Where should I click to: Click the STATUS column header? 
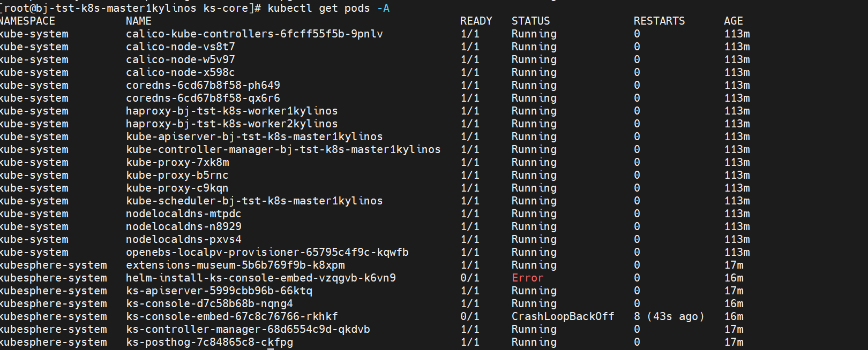coord(530,21)
